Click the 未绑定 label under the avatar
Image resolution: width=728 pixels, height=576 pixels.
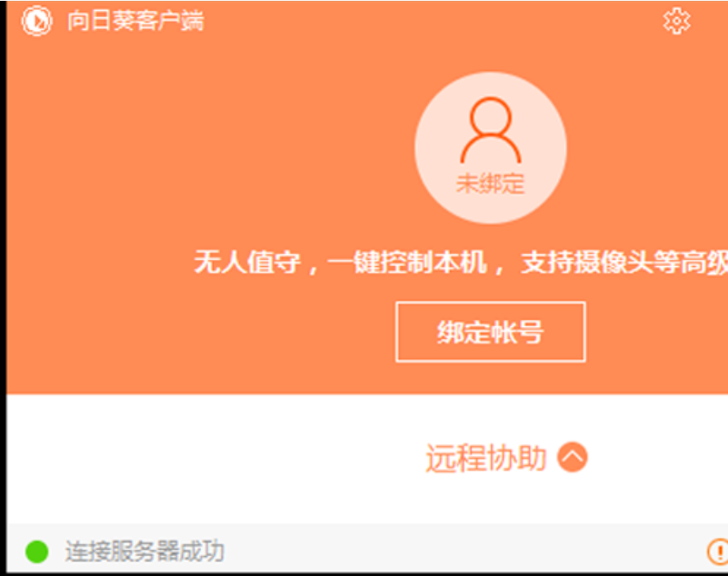(490, 184)
